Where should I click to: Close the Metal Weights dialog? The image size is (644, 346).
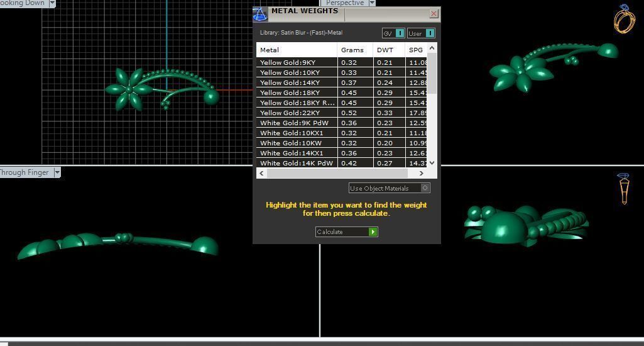coord(434,14)
